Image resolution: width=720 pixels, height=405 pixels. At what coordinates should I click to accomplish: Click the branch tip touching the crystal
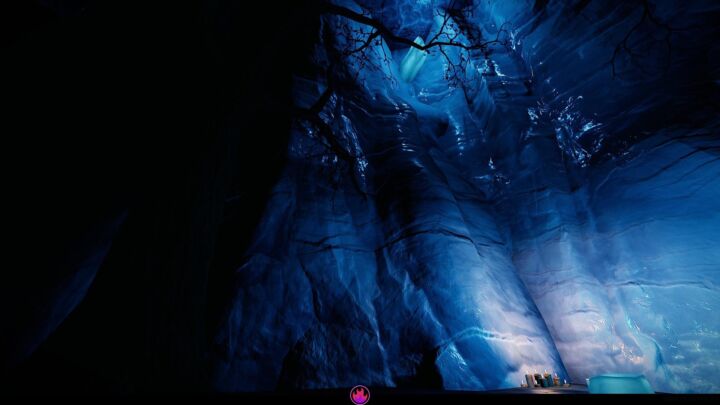click(422, 44)
